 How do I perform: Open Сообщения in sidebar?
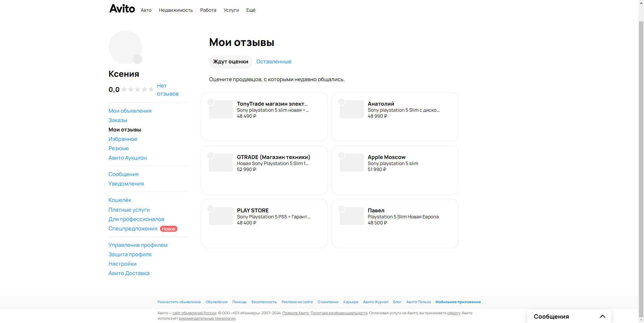point(123,174)
